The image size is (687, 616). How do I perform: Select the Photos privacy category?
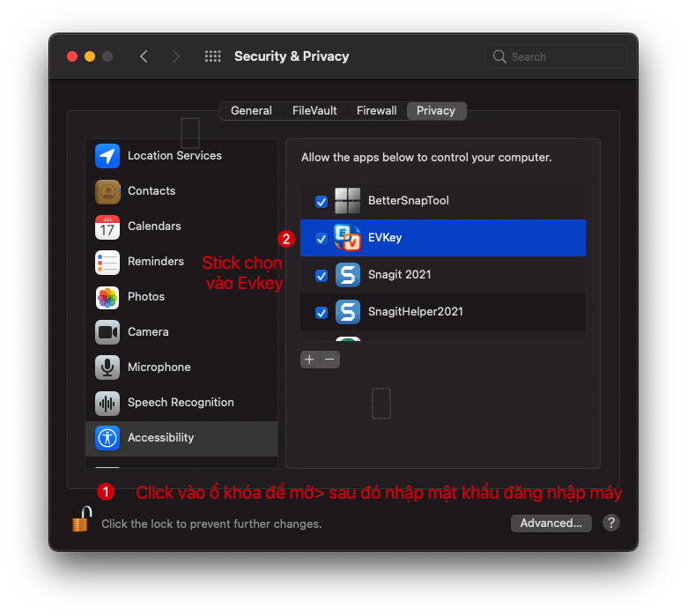(145, 297)
